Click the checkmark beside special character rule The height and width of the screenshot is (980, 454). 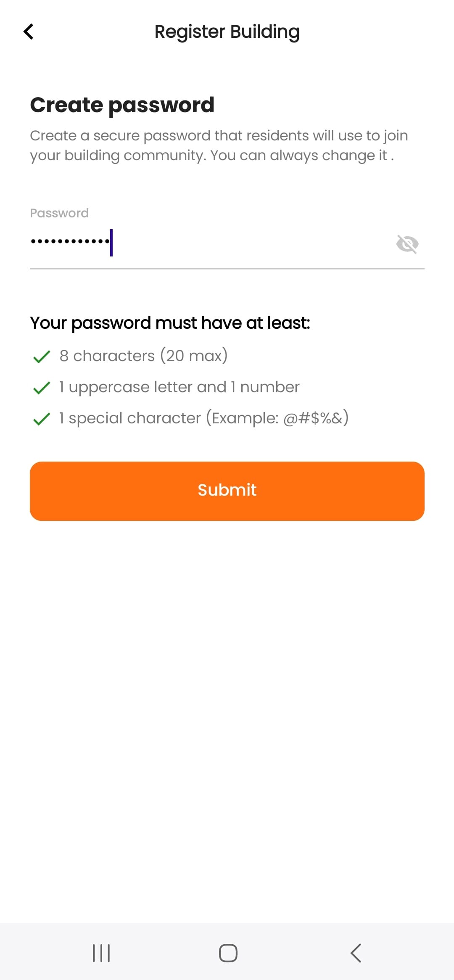click(42, 419)
